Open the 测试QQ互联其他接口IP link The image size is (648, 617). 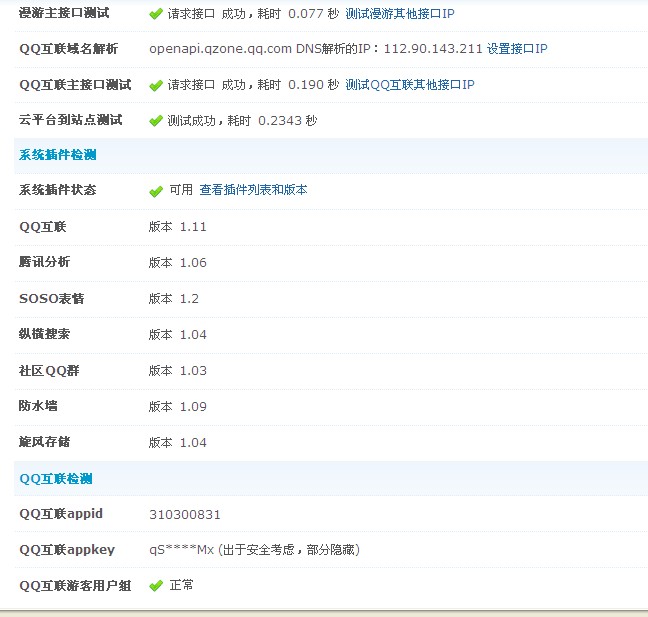[410, 85]
